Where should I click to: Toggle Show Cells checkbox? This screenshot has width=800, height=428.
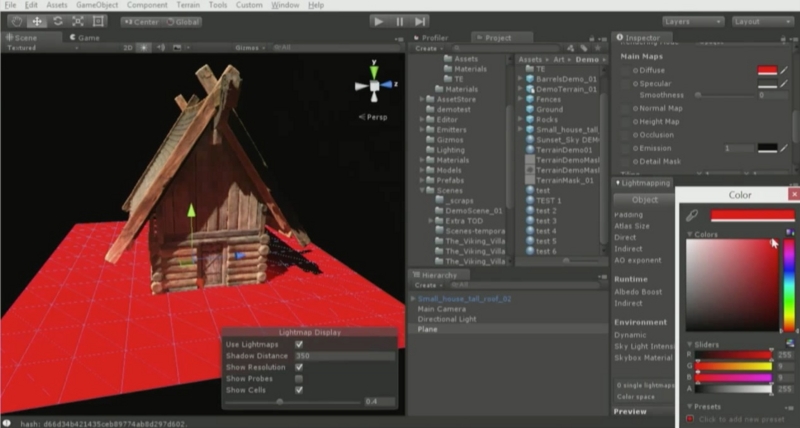[299, 390]
